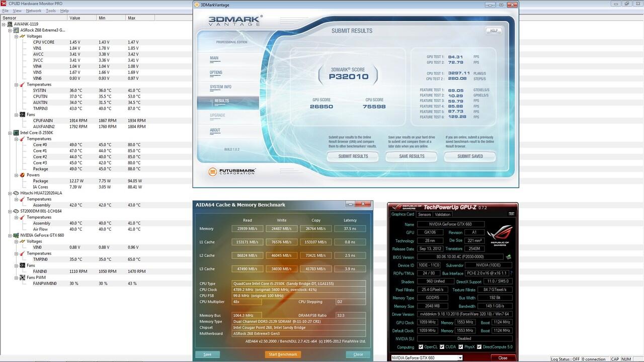Open the Network menu in Hardware Monitor
Screen dimensions: 644x362
[34, 11]
